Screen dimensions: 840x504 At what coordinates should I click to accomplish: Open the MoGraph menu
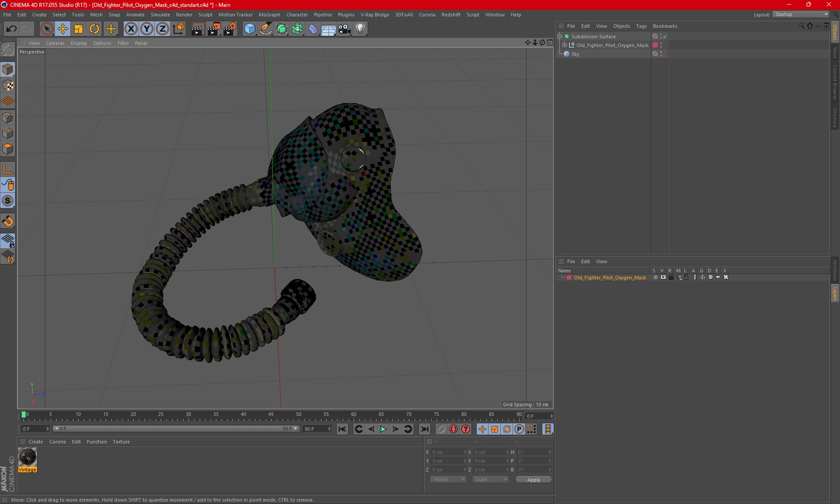tap(269, 14)
